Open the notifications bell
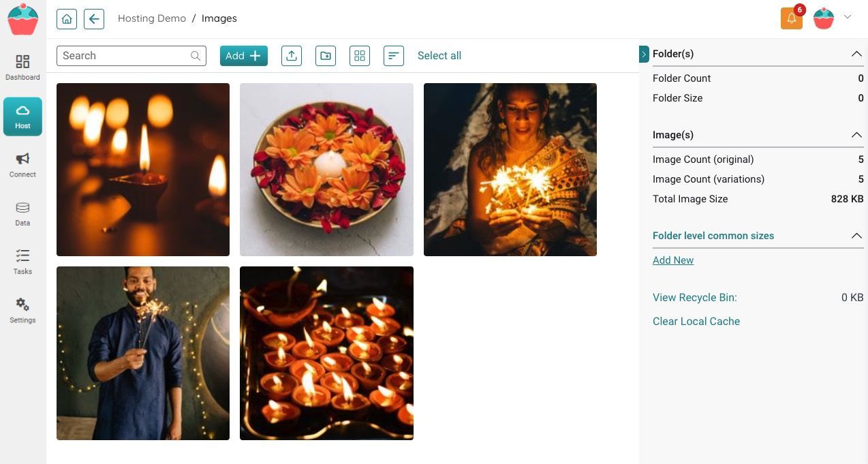This screenshot has width=868, height=464. tap(792, 18)
